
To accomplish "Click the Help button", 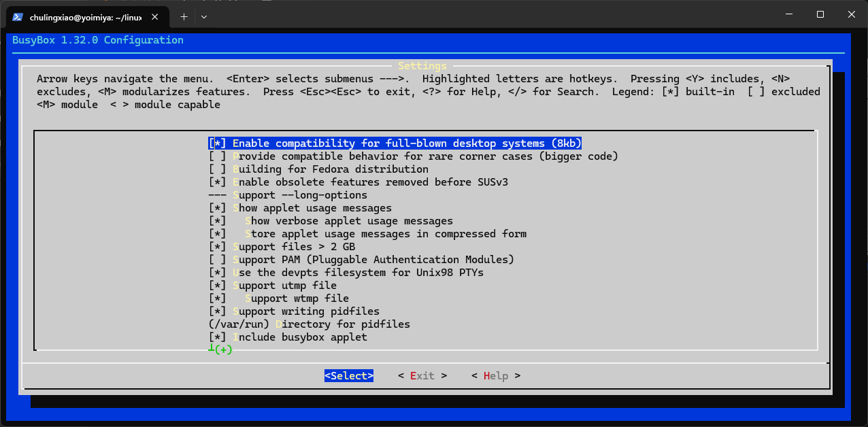I will coord(496,376).
